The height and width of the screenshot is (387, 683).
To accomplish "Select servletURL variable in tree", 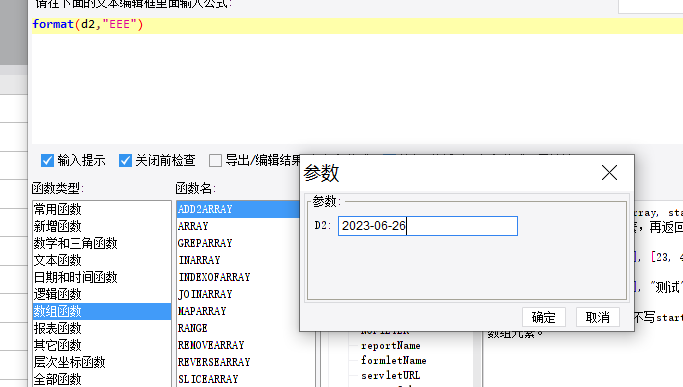I will click(x=391, y=375).
